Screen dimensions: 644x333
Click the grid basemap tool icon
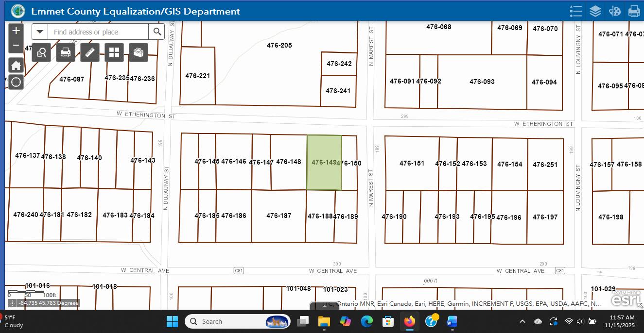pos(114,52)
